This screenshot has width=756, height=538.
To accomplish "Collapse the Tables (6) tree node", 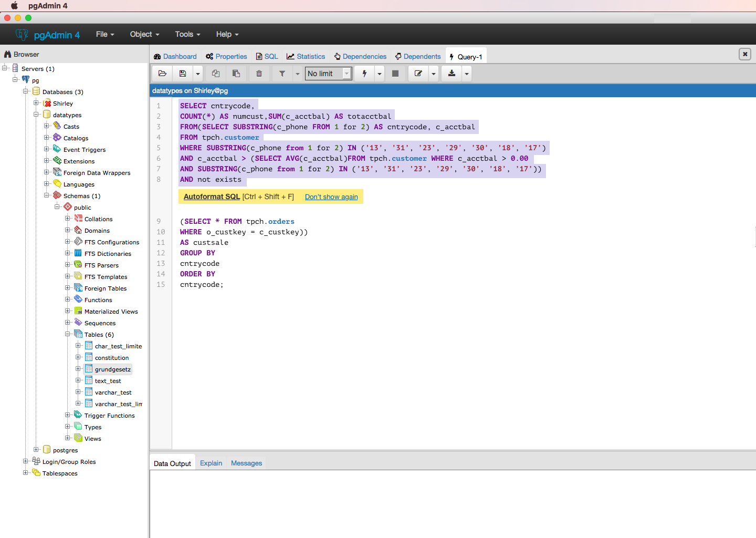I will point(68,334).
